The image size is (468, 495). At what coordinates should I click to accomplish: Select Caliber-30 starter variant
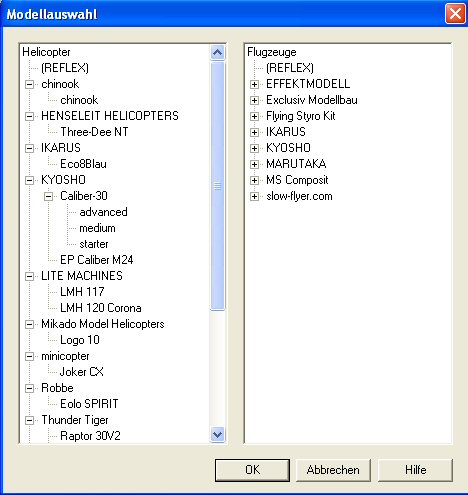tap(94, 244)
